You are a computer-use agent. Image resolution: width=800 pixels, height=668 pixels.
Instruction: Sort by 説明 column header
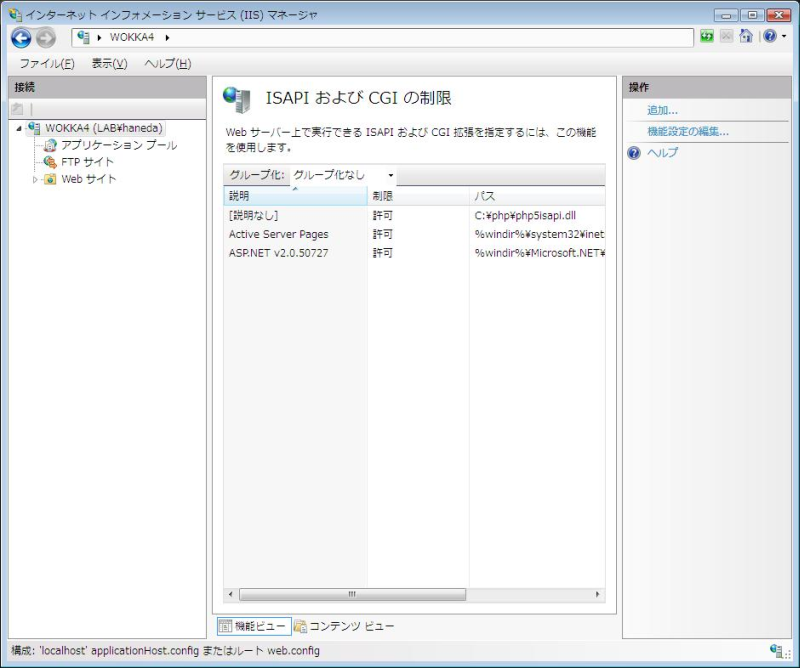click(x=295, y=196)
